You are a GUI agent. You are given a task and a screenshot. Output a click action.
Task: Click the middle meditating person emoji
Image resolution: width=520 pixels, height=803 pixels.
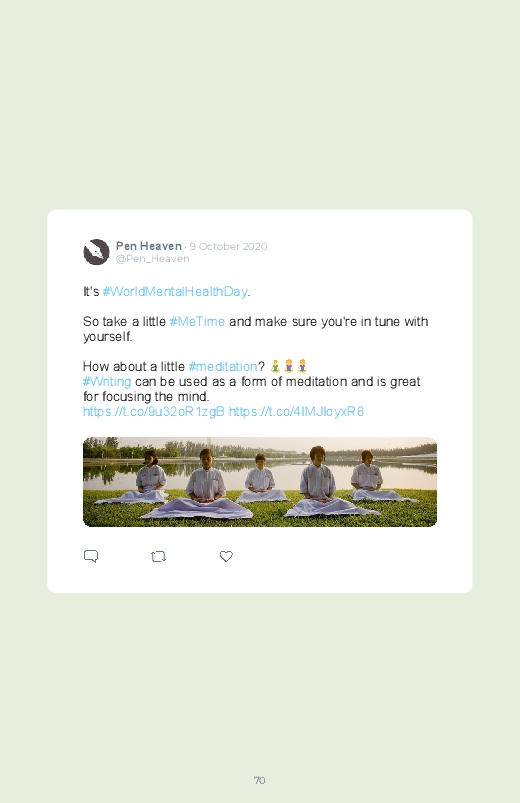(x=289, y=366)
